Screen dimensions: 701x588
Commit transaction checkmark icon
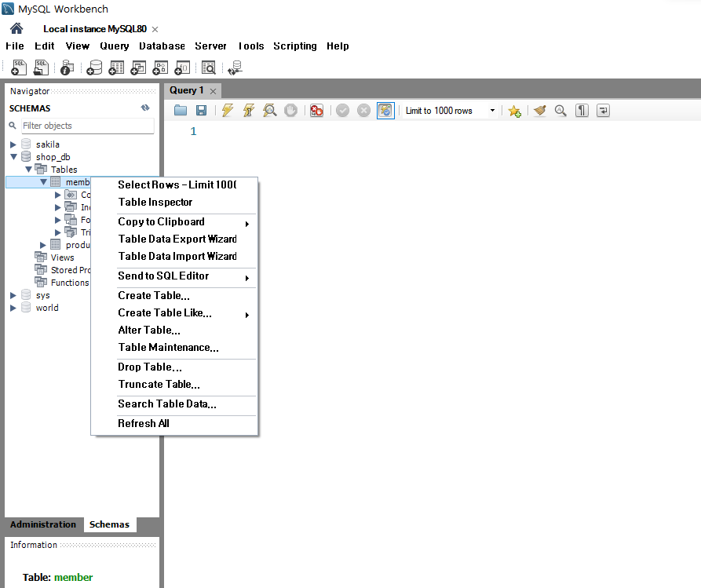[x=342, y=111]
